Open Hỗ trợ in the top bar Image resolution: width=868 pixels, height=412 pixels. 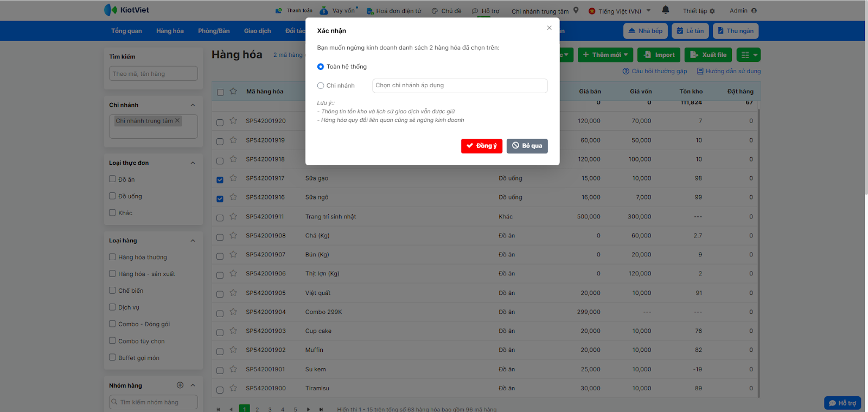pos(486,11)
